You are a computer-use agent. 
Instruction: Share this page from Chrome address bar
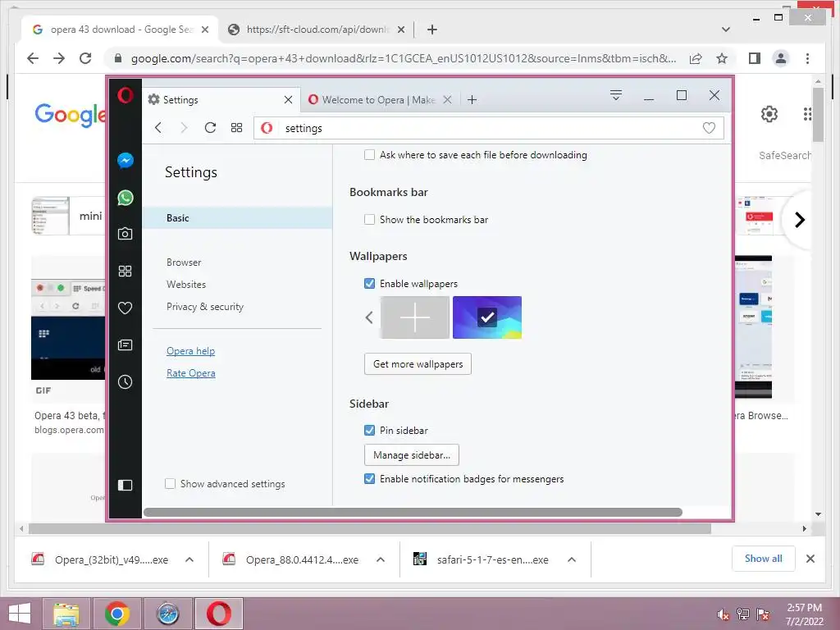tap(696, 58)
